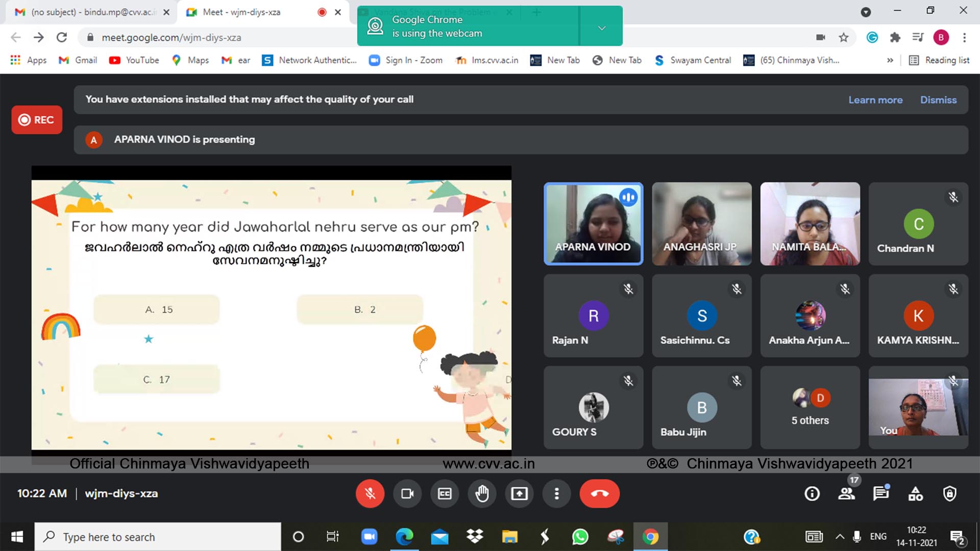Leave call with red hang-up button
Screen dimensions: 980x551
point(599,494)
